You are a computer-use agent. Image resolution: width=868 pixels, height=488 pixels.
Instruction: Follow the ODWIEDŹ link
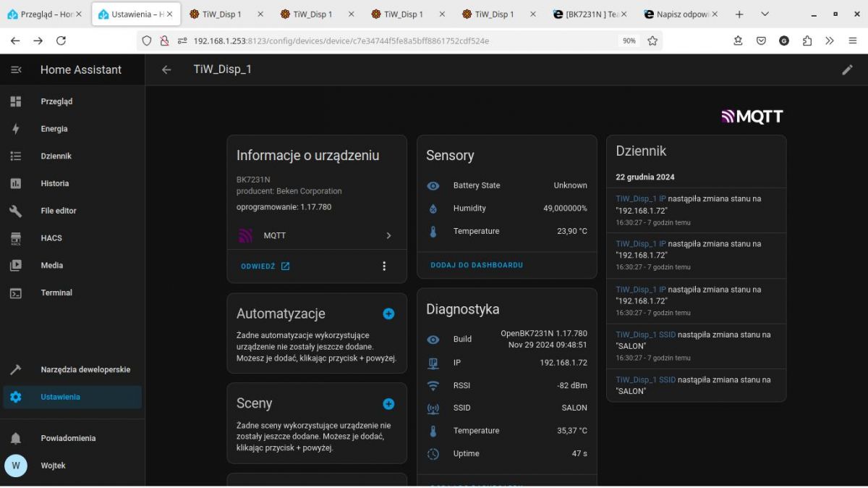[x=265, y=266]
